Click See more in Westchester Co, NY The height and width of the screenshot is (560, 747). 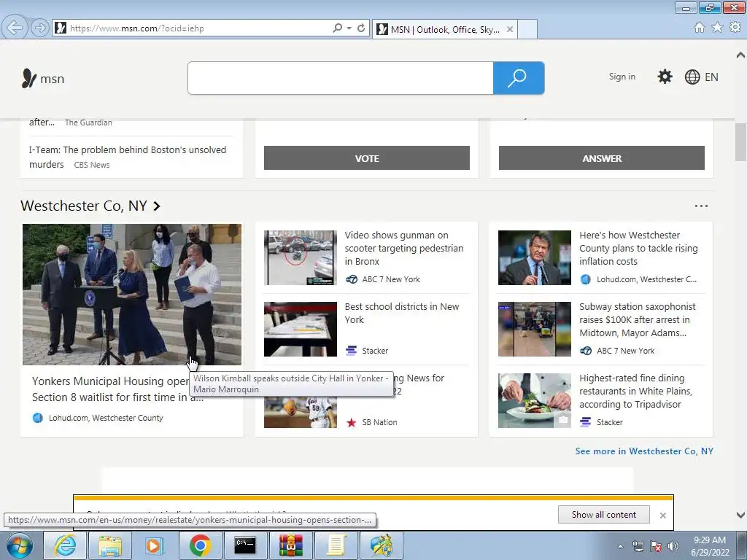(x=644, y=451)
